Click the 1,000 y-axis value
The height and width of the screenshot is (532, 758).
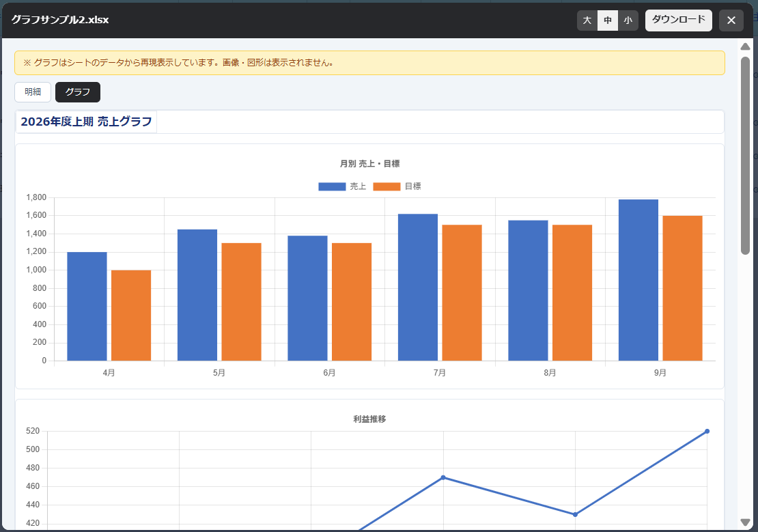click(36, 270)
